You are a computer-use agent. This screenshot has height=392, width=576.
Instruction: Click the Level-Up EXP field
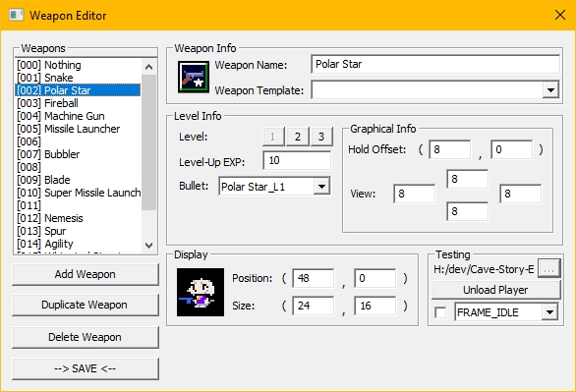[297, 160]
